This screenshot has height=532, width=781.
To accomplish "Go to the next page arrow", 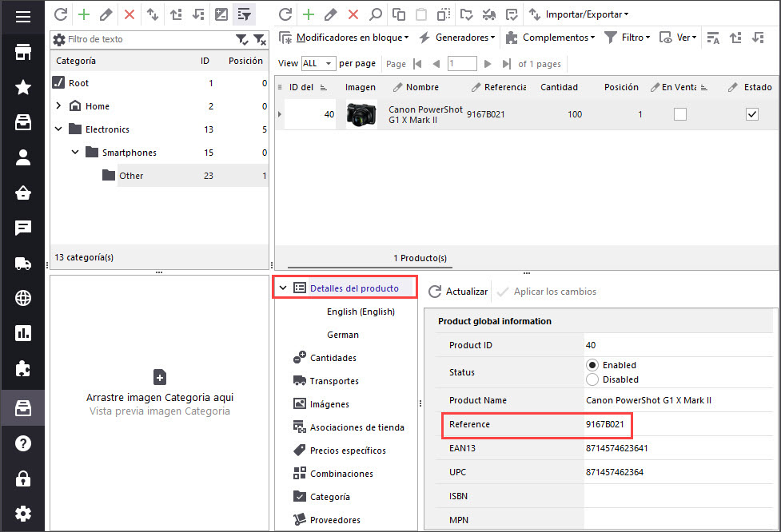I will pyautogui.click(x=488, y=64).
